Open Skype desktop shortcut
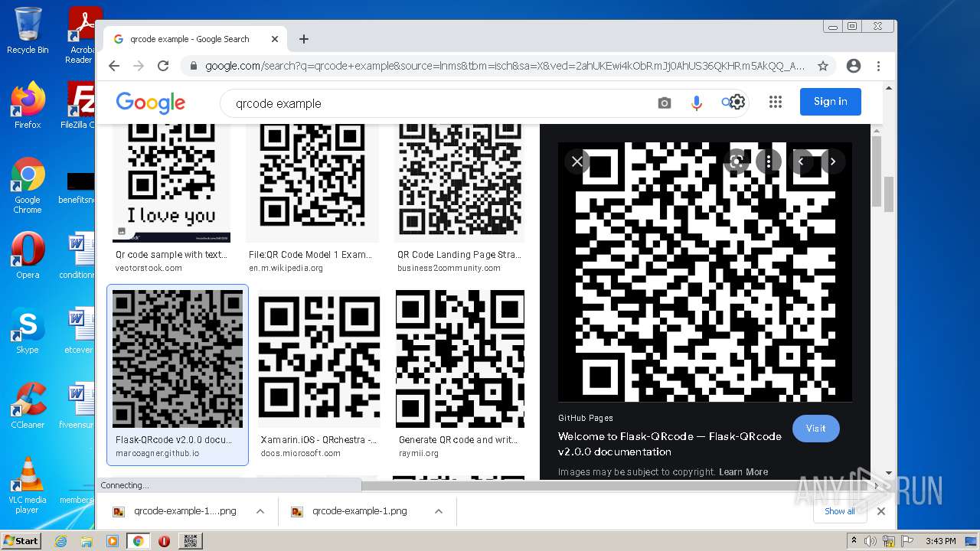This screenshot has height=551, width=980. pyautogui.click(x=28, y=331)
